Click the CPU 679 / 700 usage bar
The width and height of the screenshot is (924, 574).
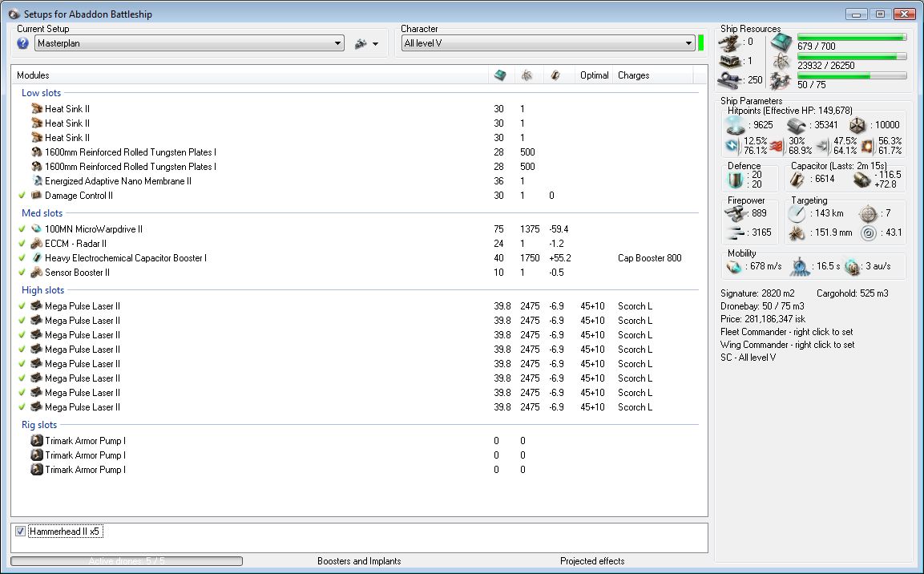[852, 38]
